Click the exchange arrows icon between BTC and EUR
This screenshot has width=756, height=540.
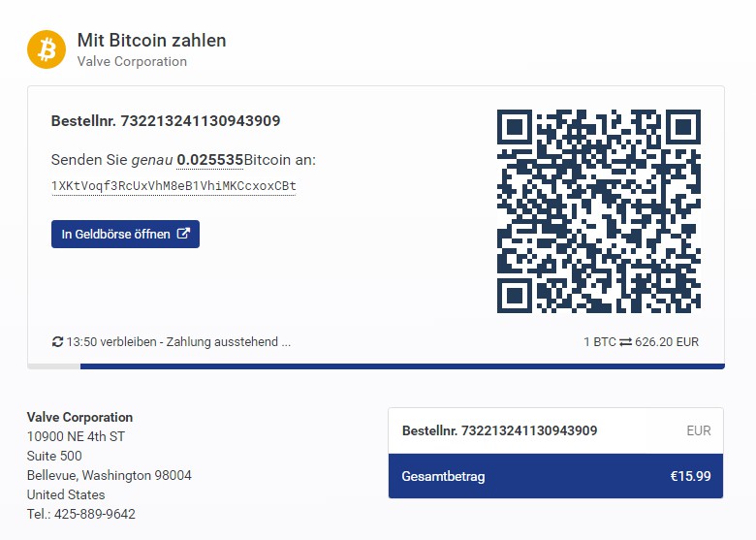click(x=625, y=342)
